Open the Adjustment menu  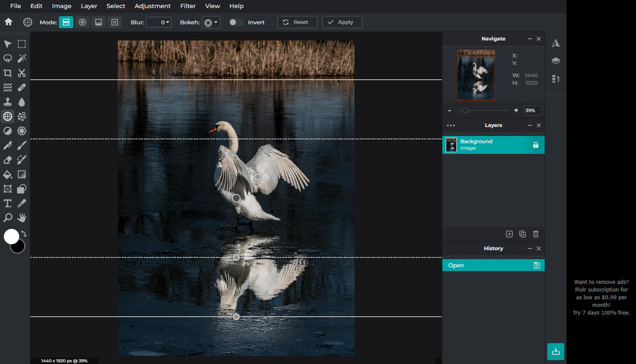pyautogui.click(x=152, y=6)
